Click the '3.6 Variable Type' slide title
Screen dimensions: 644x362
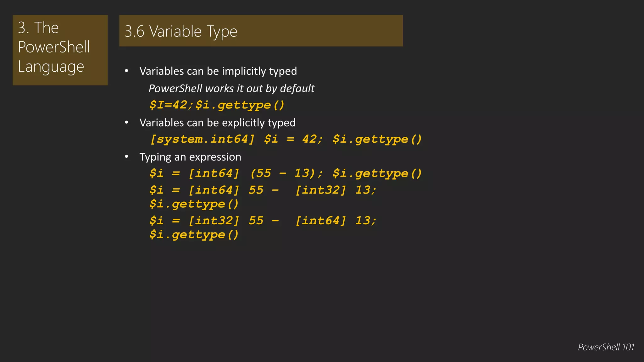click(x=181, y=31)
